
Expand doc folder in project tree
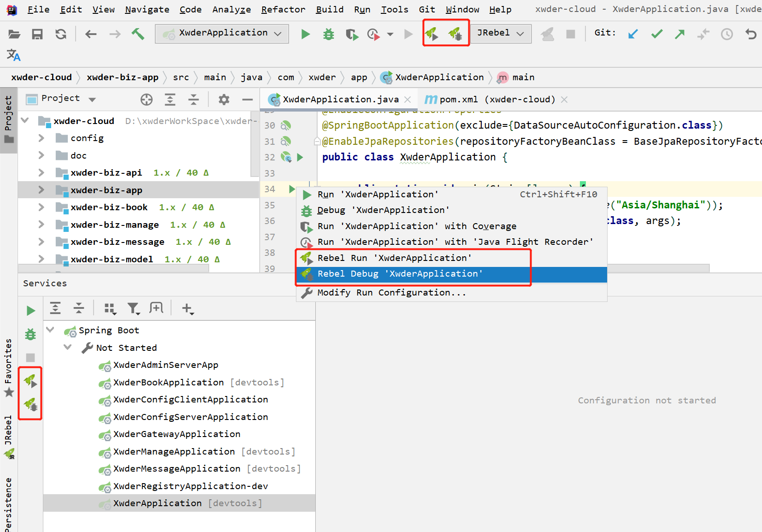point(41,155)
